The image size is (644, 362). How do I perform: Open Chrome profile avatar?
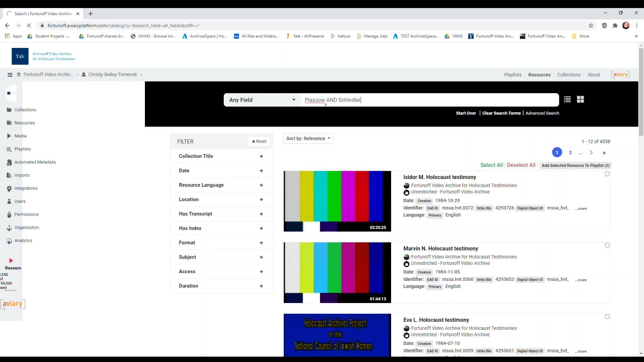(x=626, y=25)
